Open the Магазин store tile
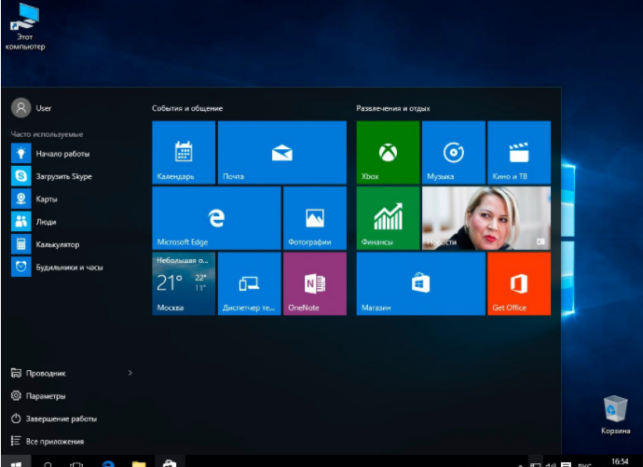Screen dimensions: 643x467 (421, 283)
